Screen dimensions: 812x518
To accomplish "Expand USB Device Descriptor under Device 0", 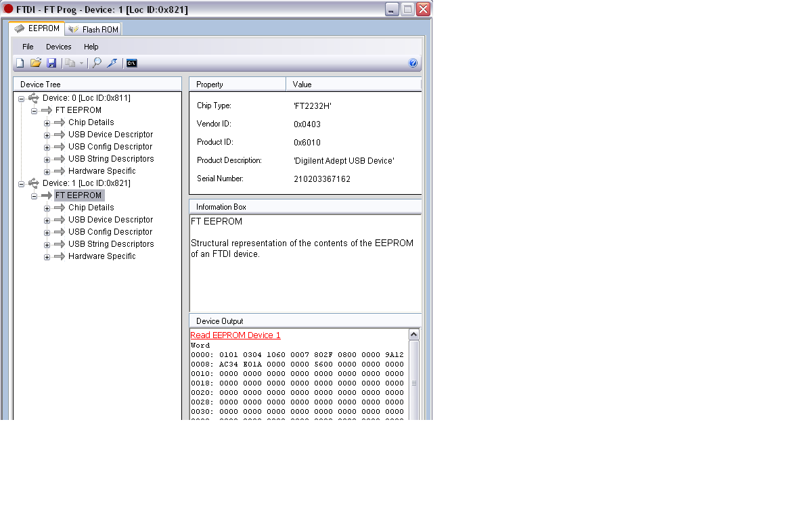I will [47, 135].
